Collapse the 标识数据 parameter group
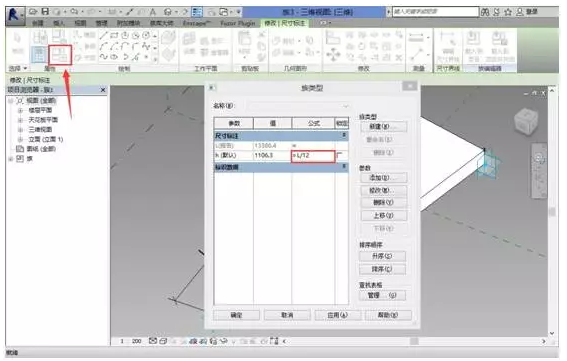Screen dimensions: 567x361 (x=344, y=166)
